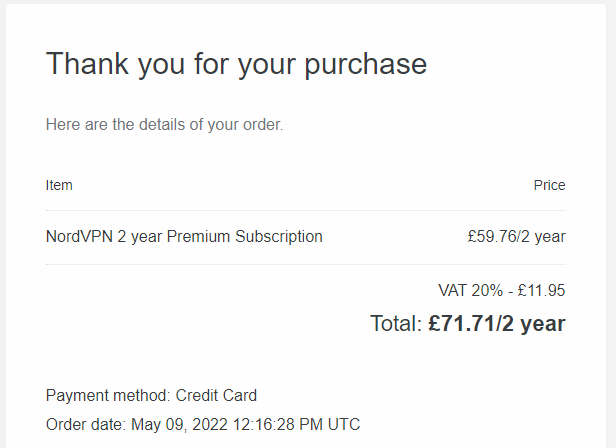
Task: Click "2 year" in the bold total line
Action: tap(537, 324)
